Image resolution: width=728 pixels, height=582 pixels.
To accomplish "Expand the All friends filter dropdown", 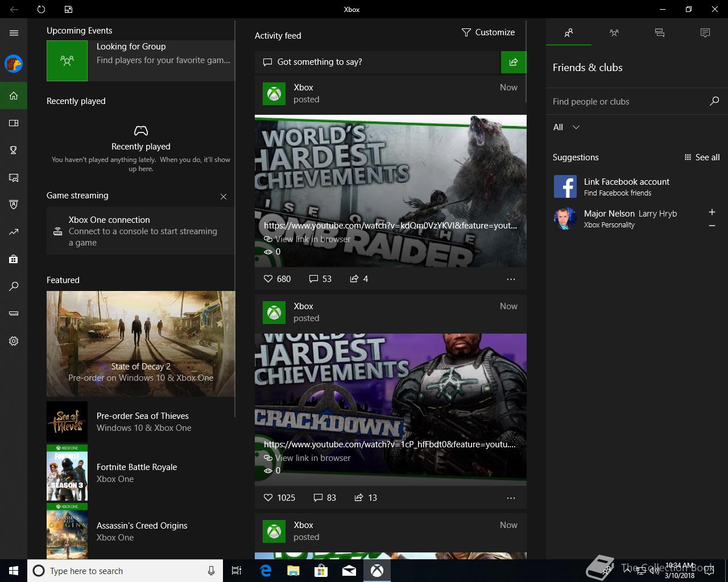I will pos(566,127).
